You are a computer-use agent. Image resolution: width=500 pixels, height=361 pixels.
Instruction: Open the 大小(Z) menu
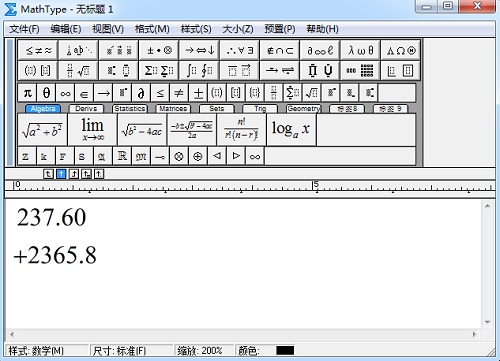click(x=238, y=29)
